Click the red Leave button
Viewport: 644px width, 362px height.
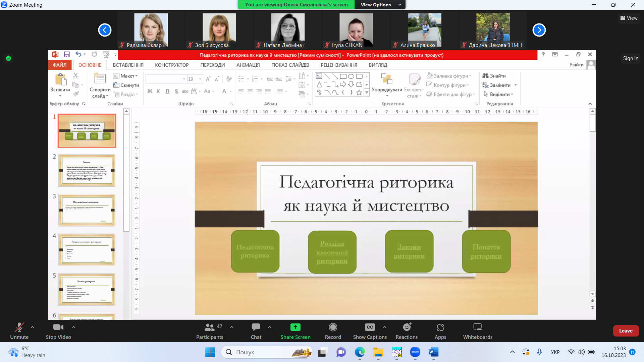(x=626, y=331)
